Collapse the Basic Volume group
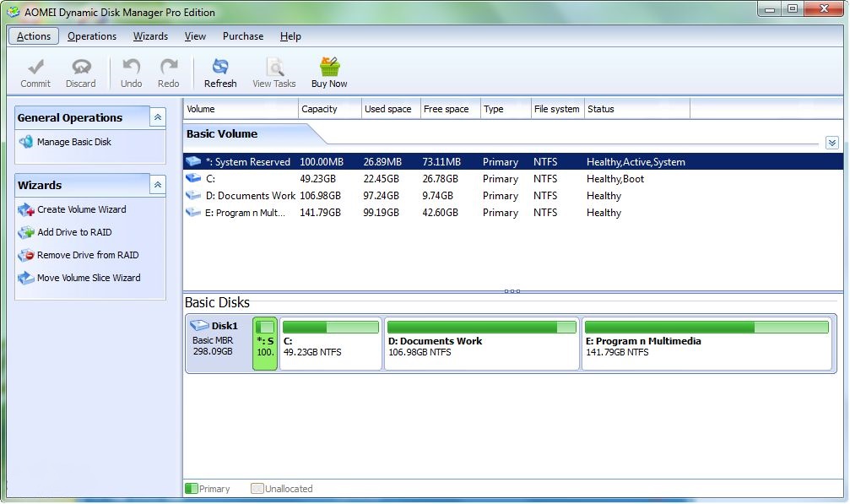This screenshot has width=850, height=504. pos(832,143)
